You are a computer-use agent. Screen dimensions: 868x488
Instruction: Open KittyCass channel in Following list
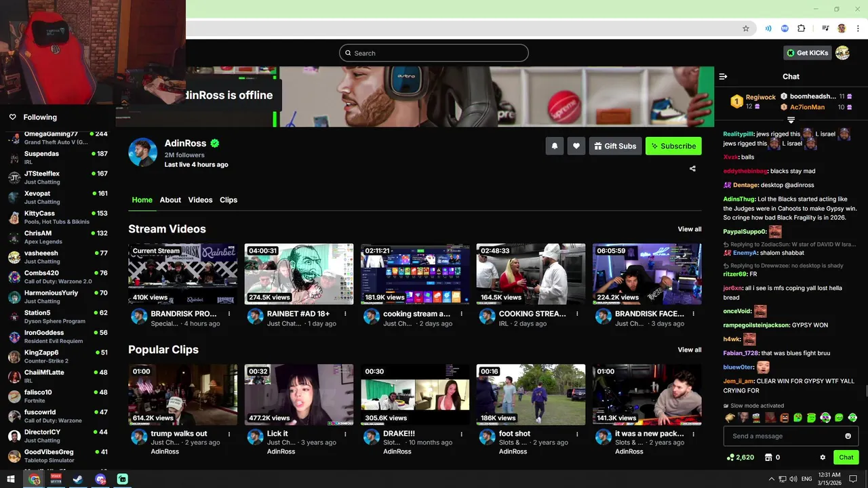click(x=58, y=218)
